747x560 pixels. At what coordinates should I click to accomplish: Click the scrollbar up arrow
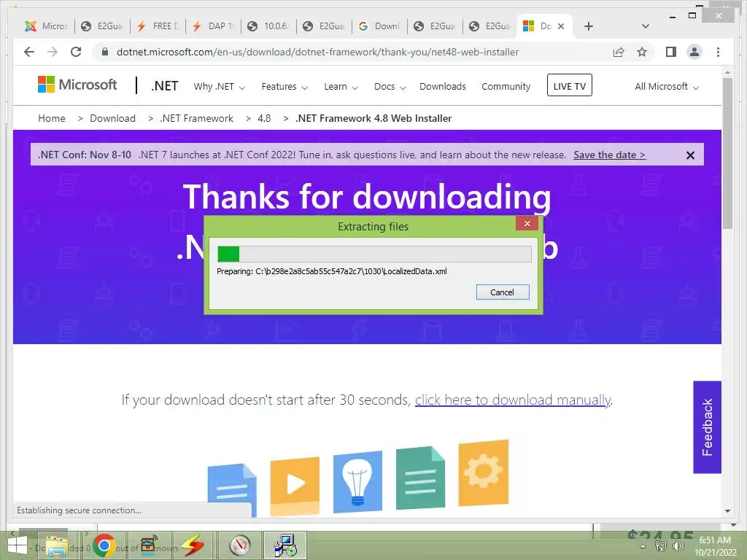coord(727,72)
